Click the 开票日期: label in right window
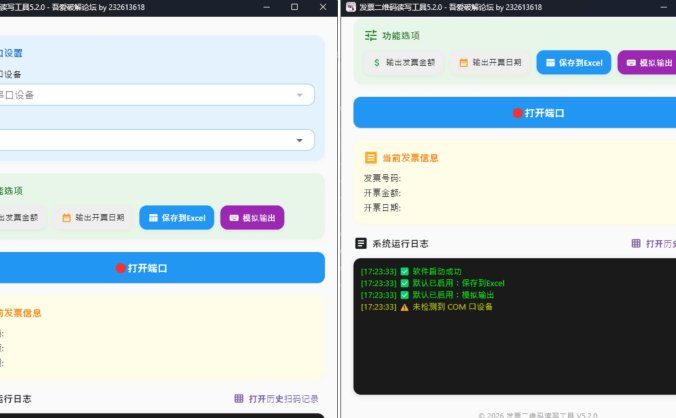 click(x=382, y=208)
